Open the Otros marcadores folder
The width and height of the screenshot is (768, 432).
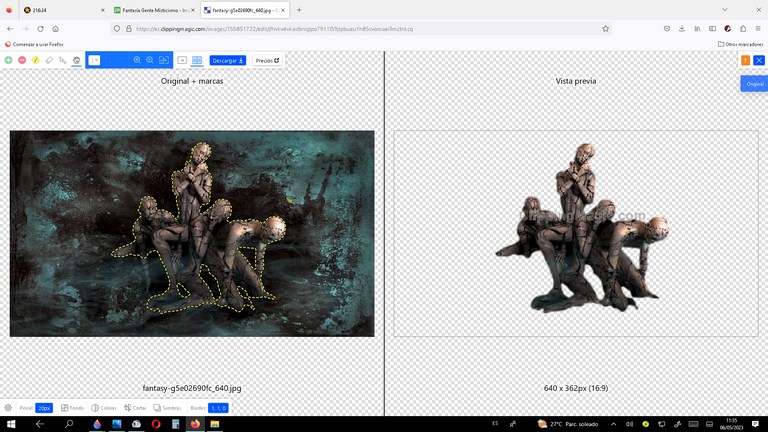(741, 44)
